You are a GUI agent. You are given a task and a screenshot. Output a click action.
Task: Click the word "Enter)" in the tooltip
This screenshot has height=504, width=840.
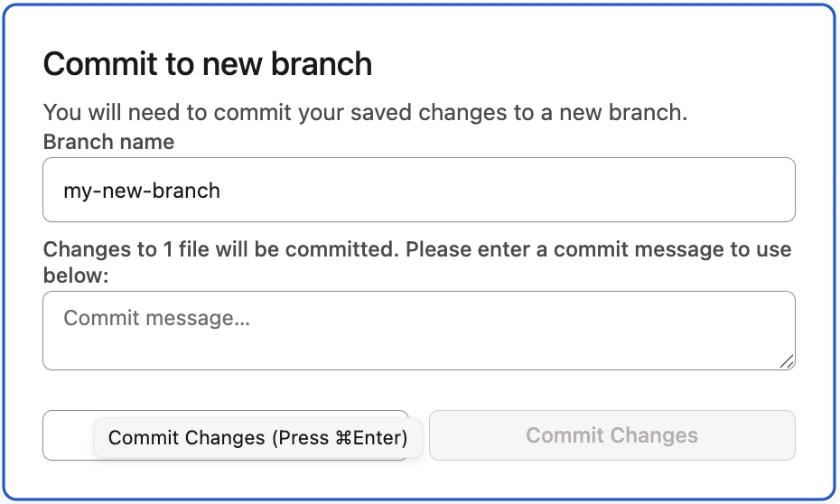380,438
